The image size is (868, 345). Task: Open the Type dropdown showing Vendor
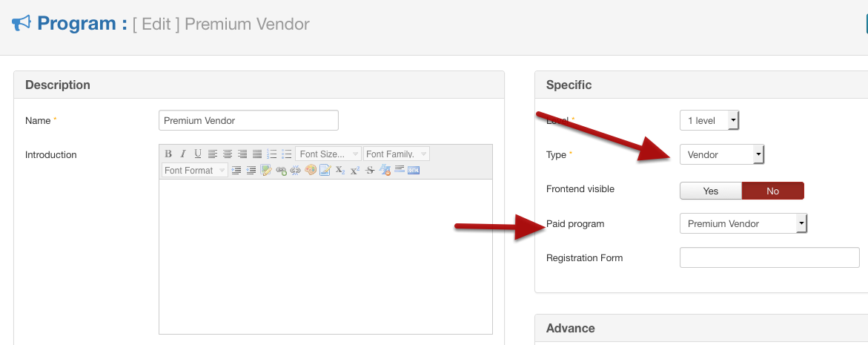pyautogui.click(x=722, y=154)
